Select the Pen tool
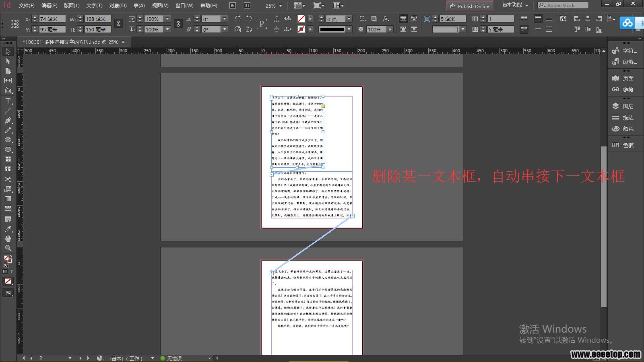 (8, 120)
